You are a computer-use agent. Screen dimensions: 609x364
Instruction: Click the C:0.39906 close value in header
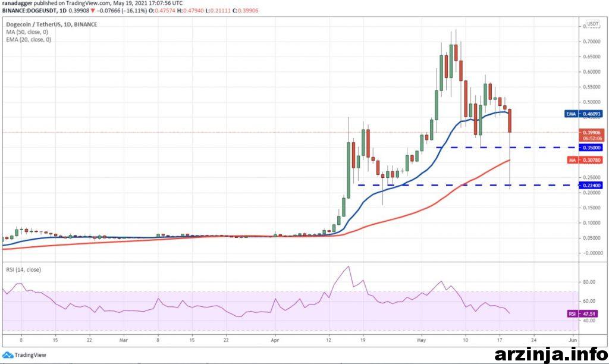[246, 11]
